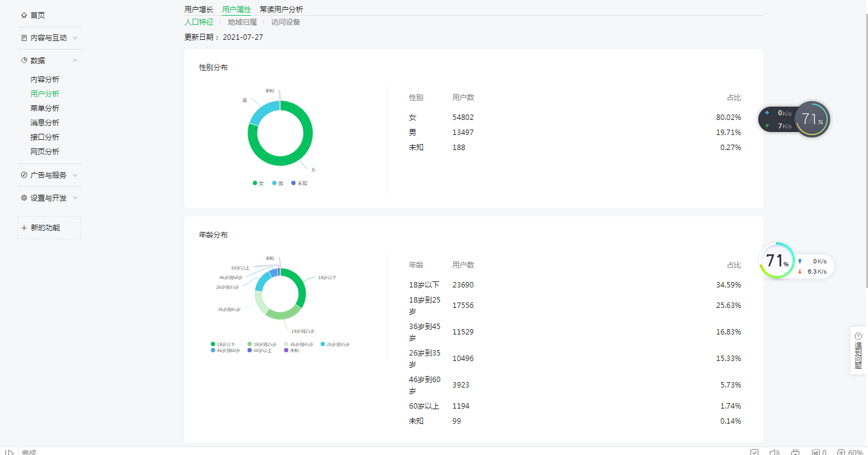Toggle the 46岁到60岁 legend in the age chart
The image size is (868, 455).
[225, 350]
